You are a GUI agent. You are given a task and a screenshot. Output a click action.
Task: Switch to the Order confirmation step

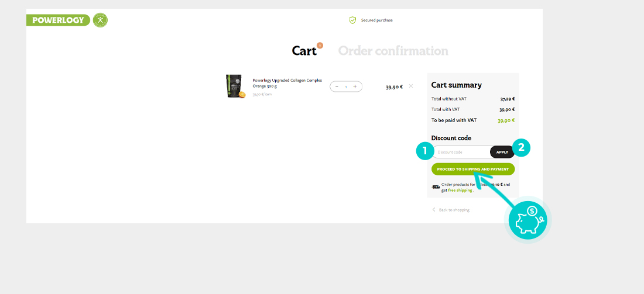coord(393,51)
